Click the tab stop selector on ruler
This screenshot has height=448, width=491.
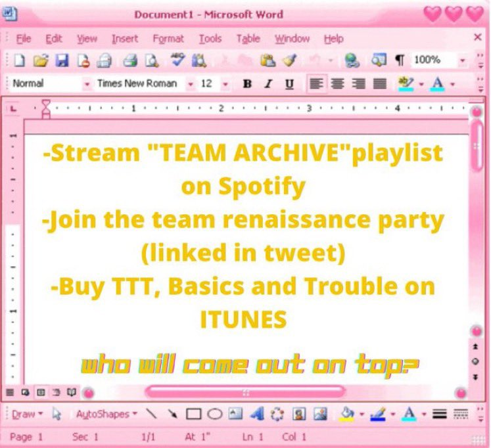click(x=13, y=109)
